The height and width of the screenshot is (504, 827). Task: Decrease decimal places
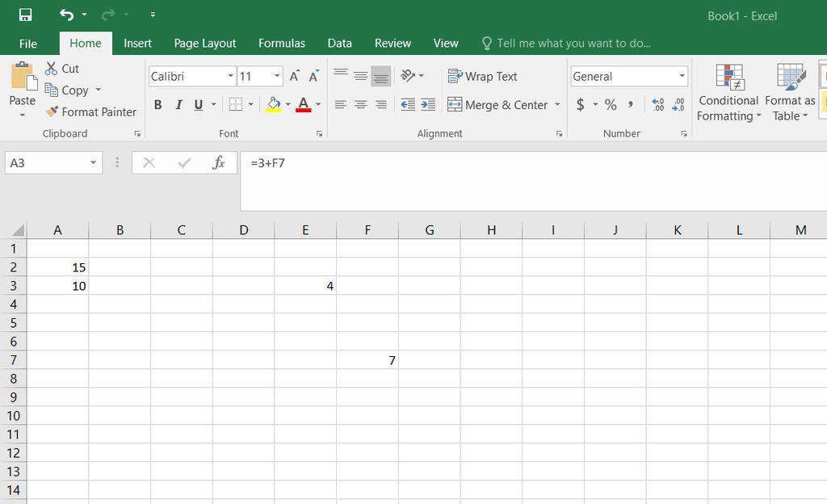point(678,104)
